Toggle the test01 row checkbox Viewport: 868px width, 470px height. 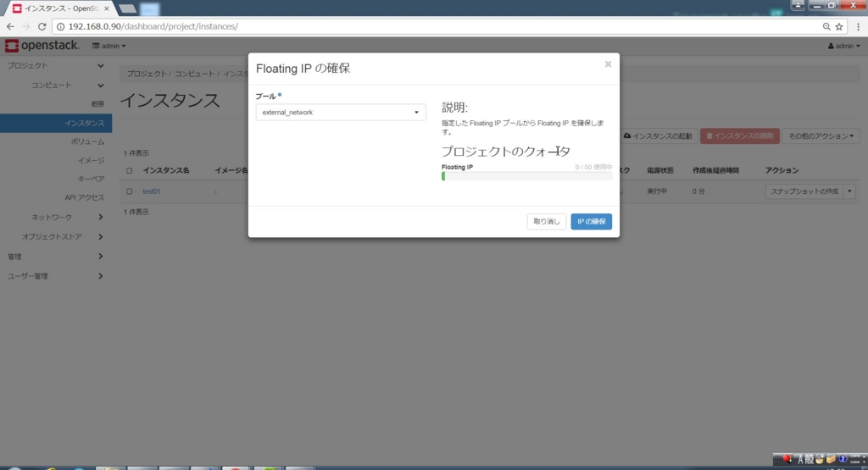click(129, 191)
